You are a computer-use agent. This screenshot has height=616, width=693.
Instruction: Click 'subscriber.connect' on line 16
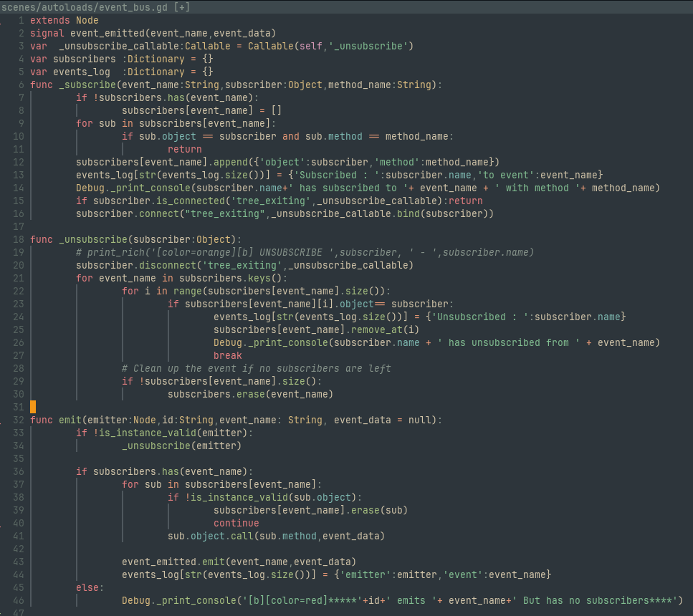pos(128,213)
